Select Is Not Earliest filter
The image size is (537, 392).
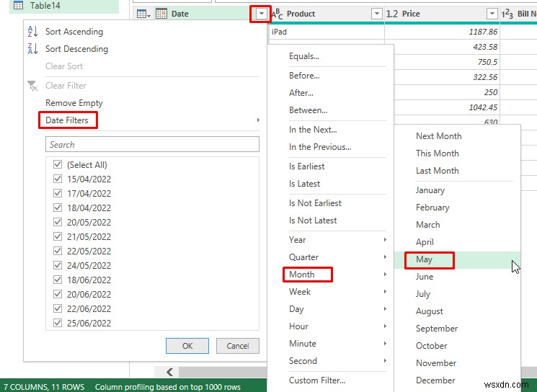(315, 203)
